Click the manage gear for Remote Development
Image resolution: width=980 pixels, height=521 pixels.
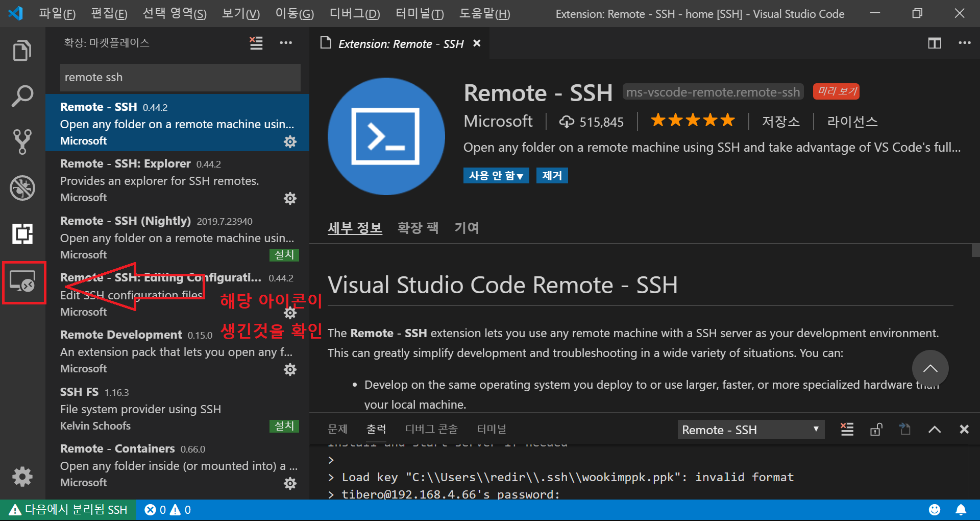pyautogui.click(x=290, y=369)
